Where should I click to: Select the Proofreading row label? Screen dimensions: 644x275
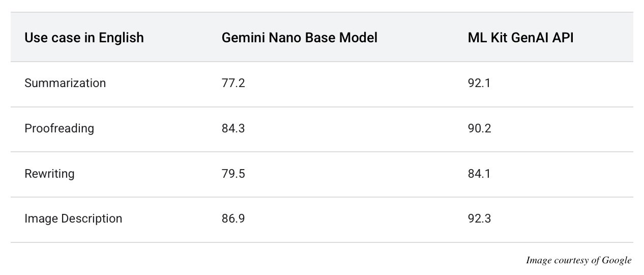(59, 128)
